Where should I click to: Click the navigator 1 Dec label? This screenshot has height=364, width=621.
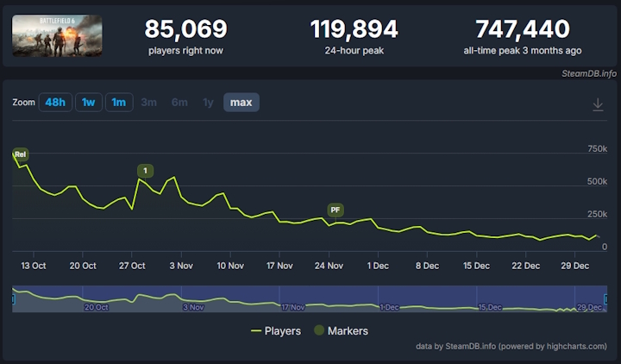(389, 307)
